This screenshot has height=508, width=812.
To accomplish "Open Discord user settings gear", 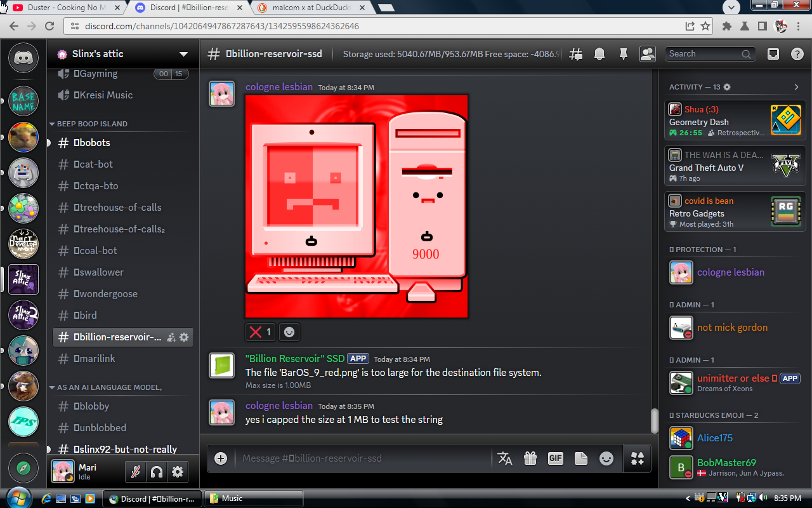I will (178, 472).
